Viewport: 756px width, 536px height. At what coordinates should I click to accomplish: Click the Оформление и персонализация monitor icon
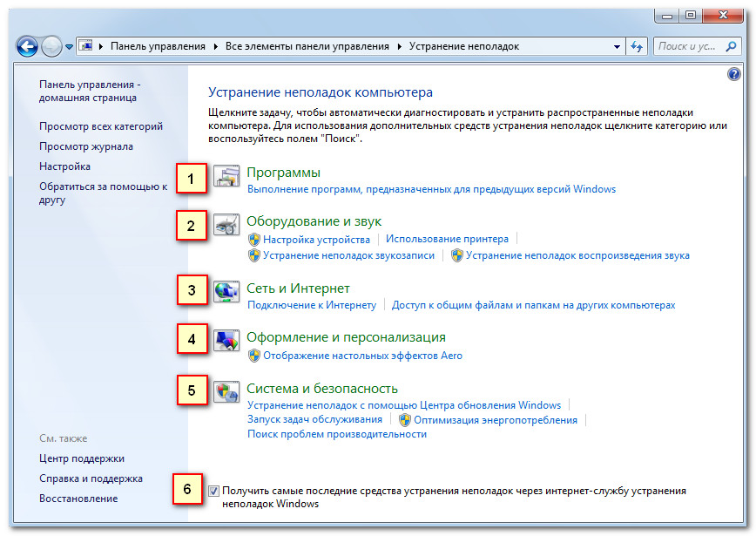226,340
